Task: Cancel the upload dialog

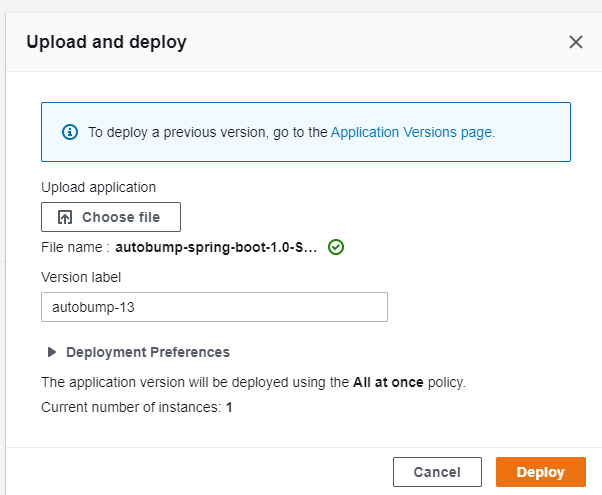Action: [437, 472]
